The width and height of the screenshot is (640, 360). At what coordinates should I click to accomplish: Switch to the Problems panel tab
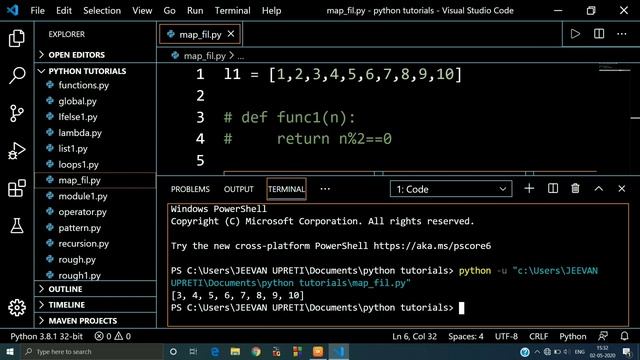click(190, 189)
